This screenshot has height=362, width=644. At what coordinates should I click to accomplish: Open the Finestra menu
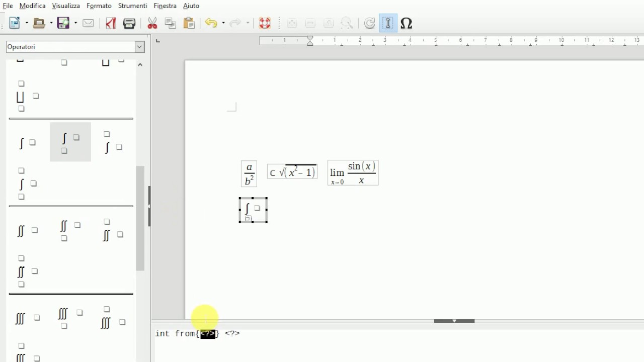coord(165,6)
